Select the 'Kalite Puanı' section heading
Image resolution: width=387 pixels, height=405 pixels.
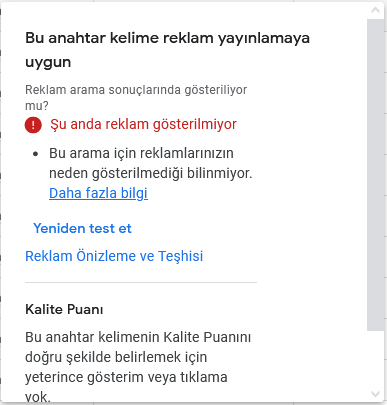[x=64, y=309]
